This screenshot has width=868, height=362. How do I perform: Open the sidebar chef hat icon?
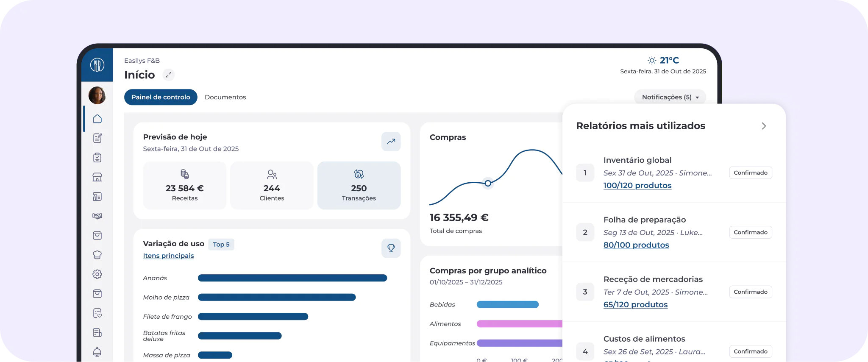(x=97, y=255)
